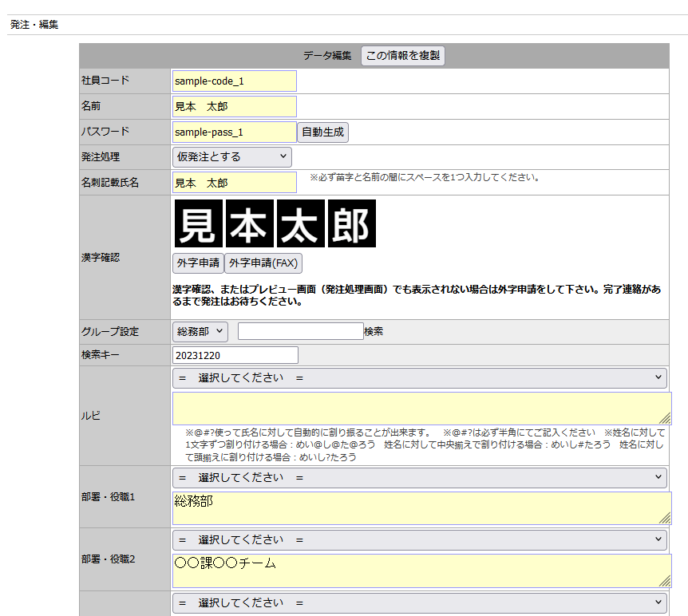Select the 検索キー input field
The width and height of the screenshot is (688, 616).
(x=235, y=355)
